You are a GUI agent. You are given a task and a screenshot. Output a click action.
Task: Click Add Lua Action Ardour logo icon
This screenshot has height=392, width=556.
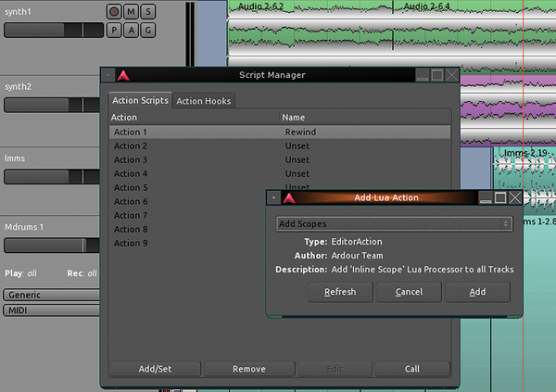coord(289,197)
